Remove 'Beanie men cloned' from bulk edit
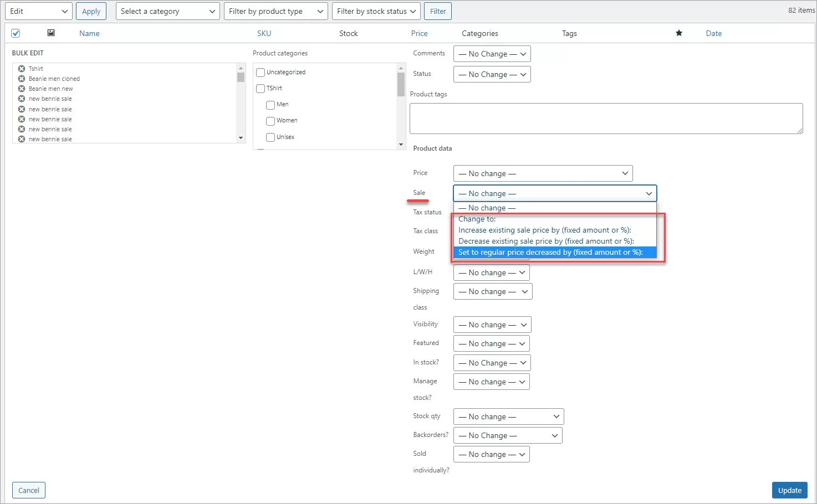817x504 pixels. (x=21, y=78)
